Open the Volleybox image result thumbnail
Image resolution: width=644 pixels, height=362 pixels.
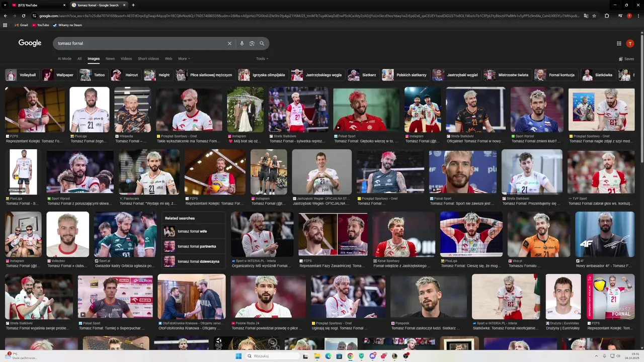pos(67,234)
